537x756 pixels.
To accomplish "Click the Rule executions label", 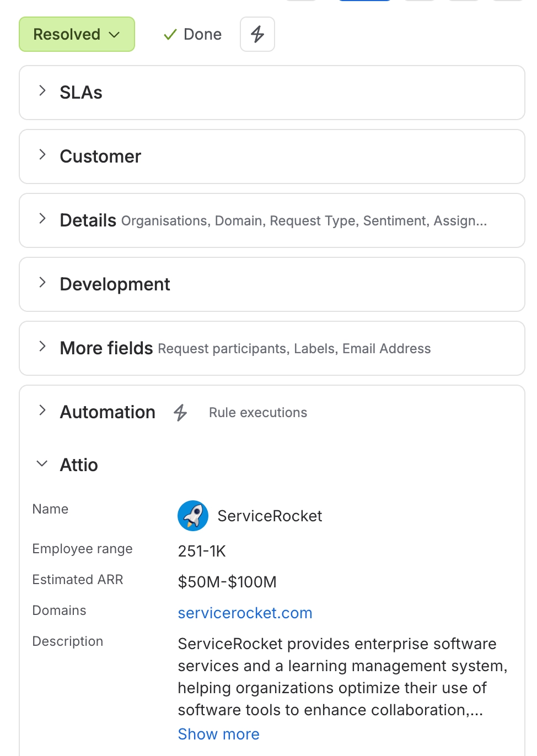I will 258,413.
